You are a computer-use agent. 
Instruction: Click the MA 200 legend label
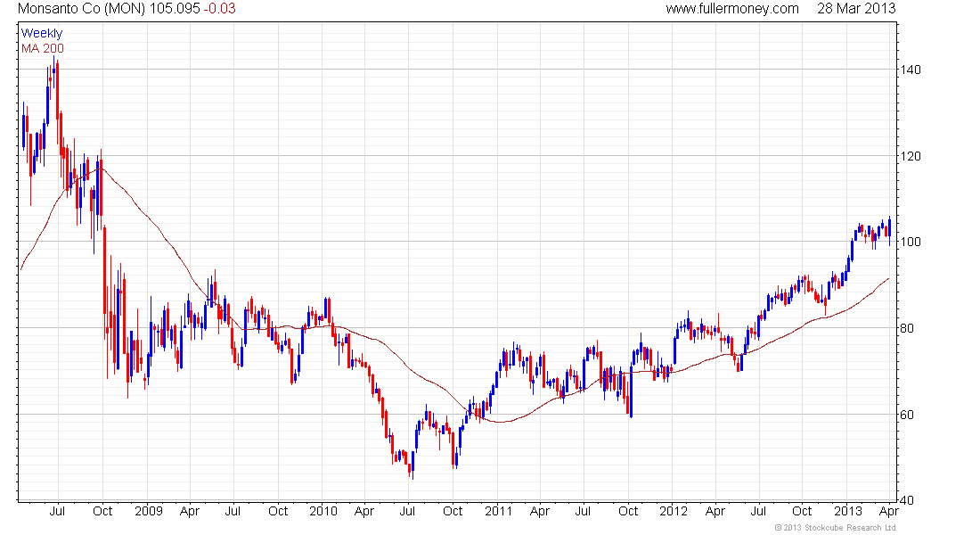pos(43,48)
